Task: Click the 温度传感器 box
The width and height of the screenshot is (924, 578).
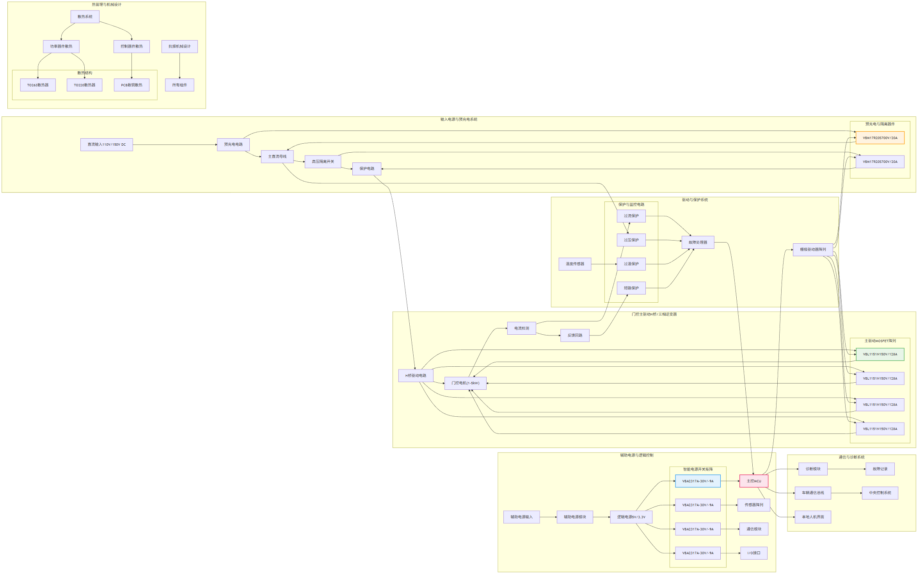Action: pos(575,264)
